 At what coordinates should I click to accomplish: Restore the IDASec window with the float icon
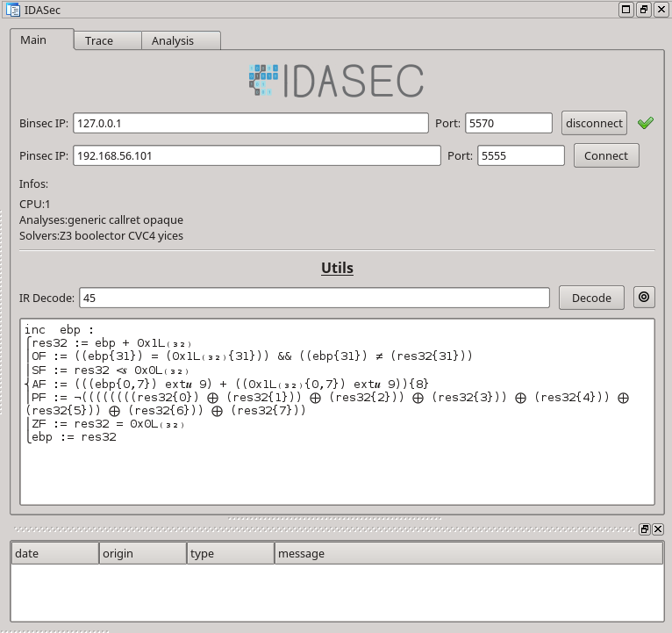(644, 10)
